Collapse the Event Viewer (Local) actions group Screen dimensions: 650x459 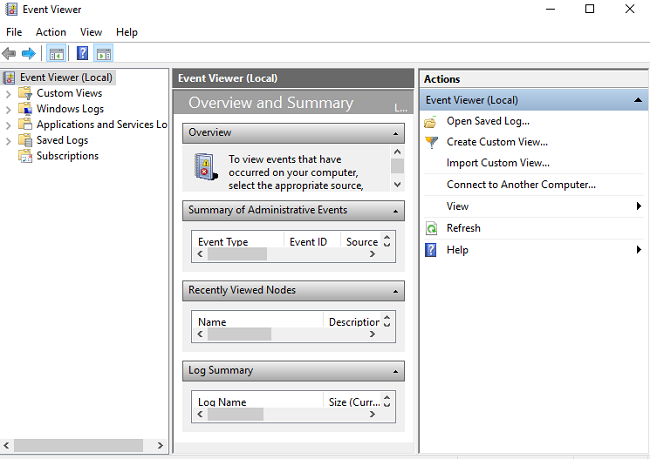click(x=638, y=100)
